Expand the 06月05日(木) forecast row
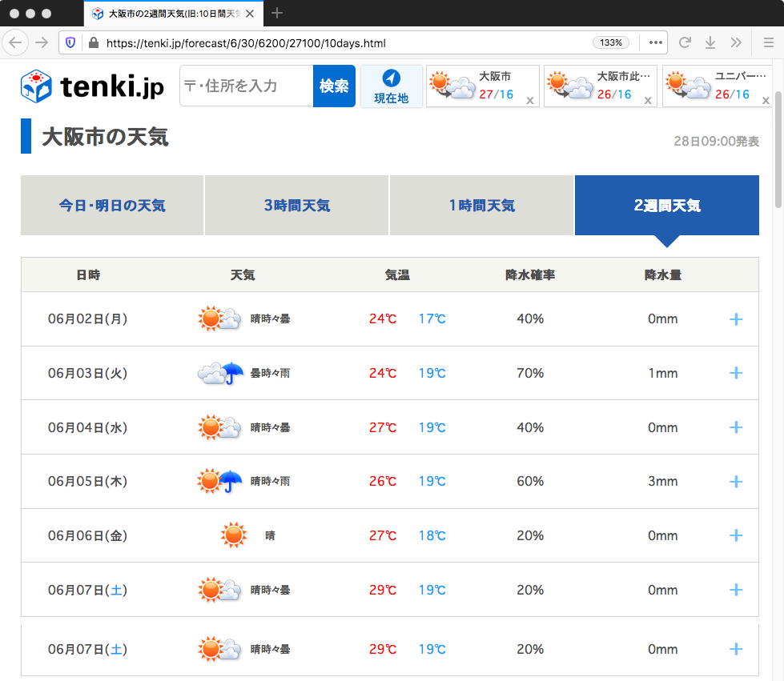The width and height of the screenshot is (784, 681). [736, 482]
